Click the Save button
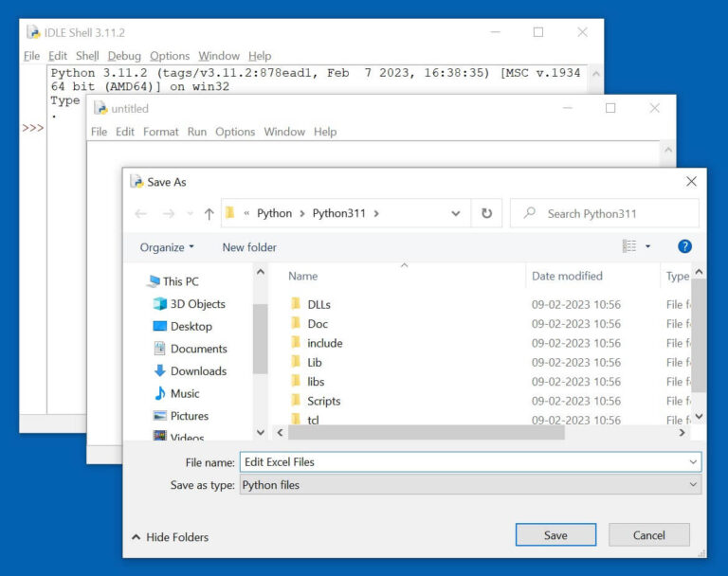Image resolution: width=728 pixels, height=576 pixels. 555,535
